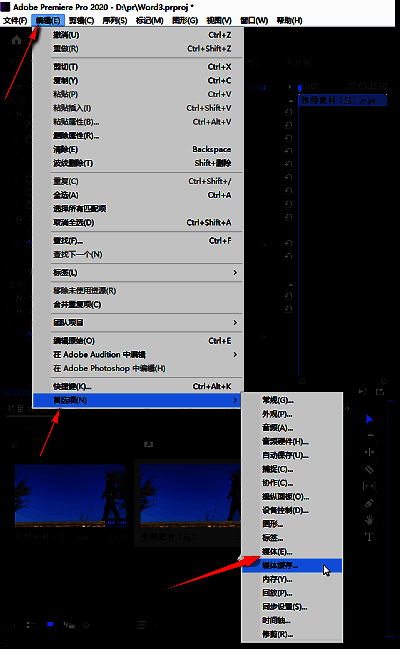The width and height of the screenshot is (400, 649).
Task: Choose 复制(Y) in Edit menu
Action: (138, 81)
